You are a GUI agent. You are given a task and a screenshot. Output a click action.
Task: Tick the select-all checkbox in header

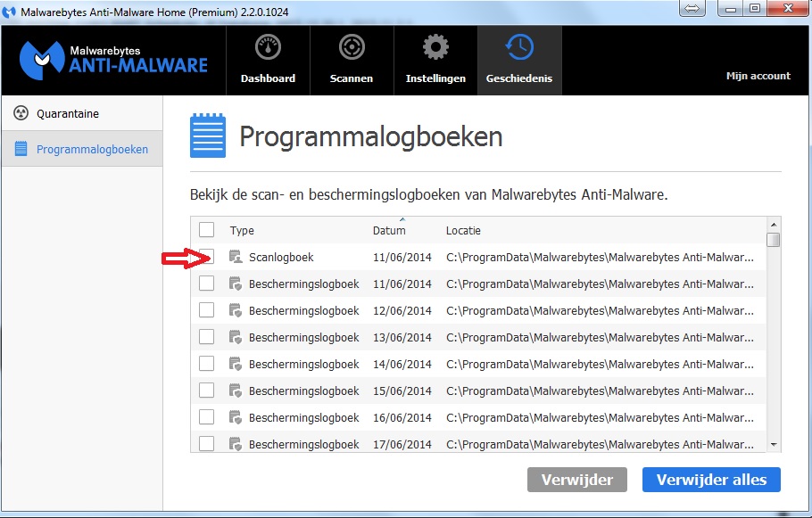click(x=207, y=230)
